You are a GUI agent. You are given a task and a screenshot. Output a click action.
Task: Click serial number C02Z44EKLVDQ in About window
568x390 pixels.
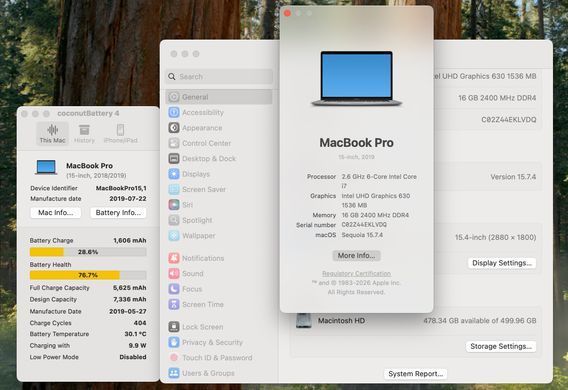click(x=364, y=225)
